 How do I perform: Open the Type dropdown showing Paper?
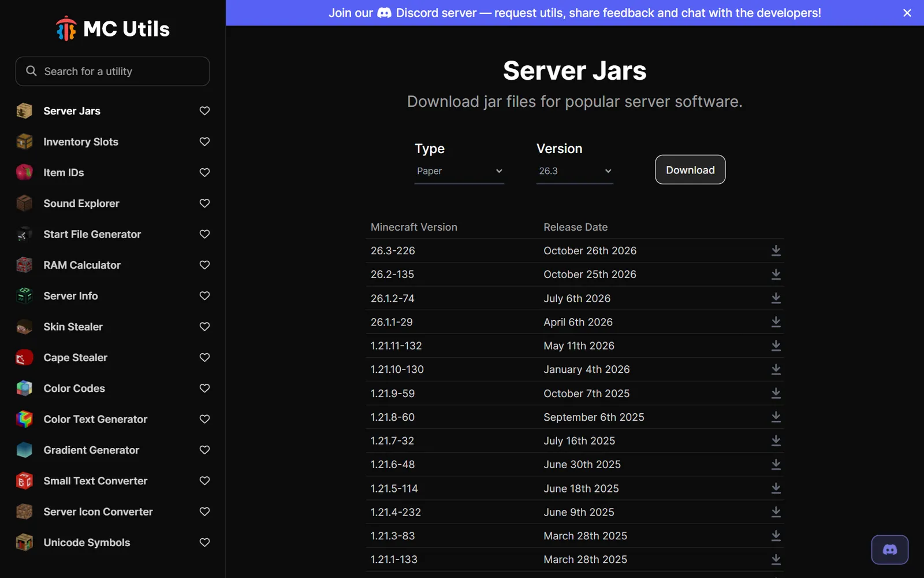pyautogui.click(x=459, y=171)
